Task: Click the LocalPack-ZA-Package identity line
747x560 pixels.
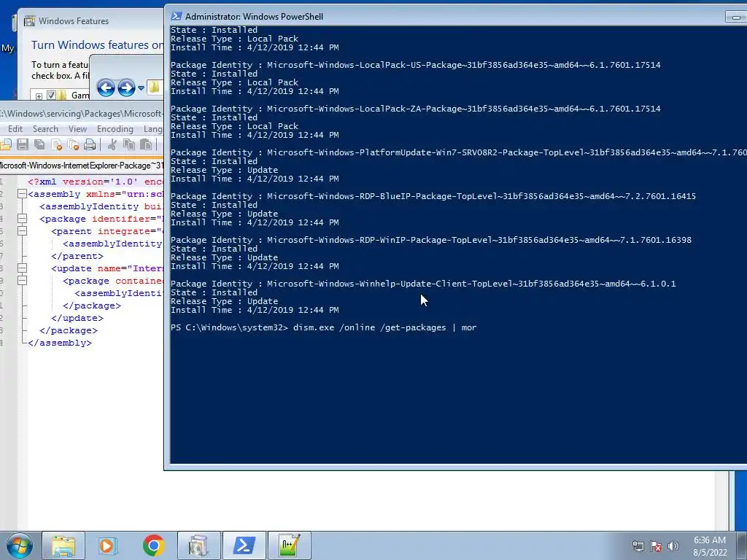Action: pos(415,109)
